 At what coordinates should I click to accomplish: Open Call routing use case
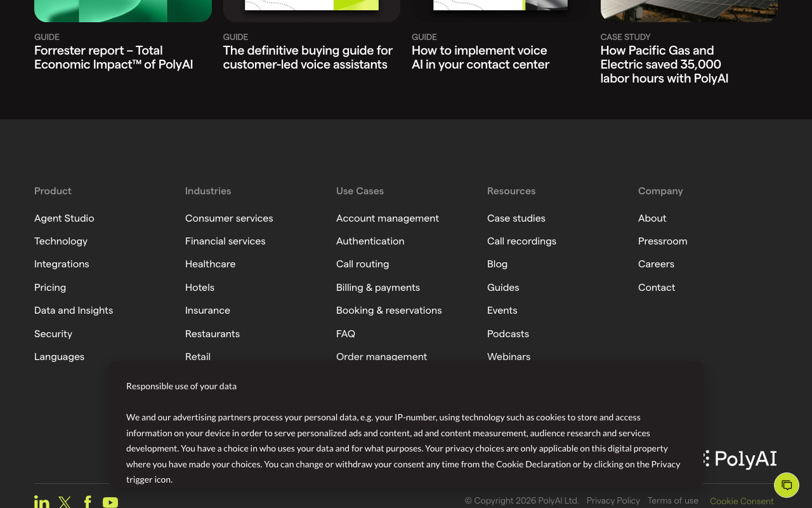363,264
